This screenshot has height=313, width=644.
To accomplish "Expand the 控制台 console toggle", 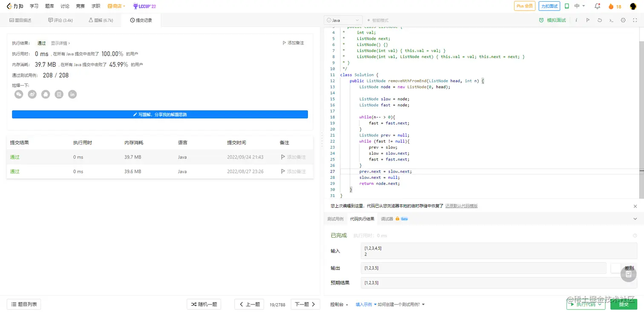I will 339,304.
